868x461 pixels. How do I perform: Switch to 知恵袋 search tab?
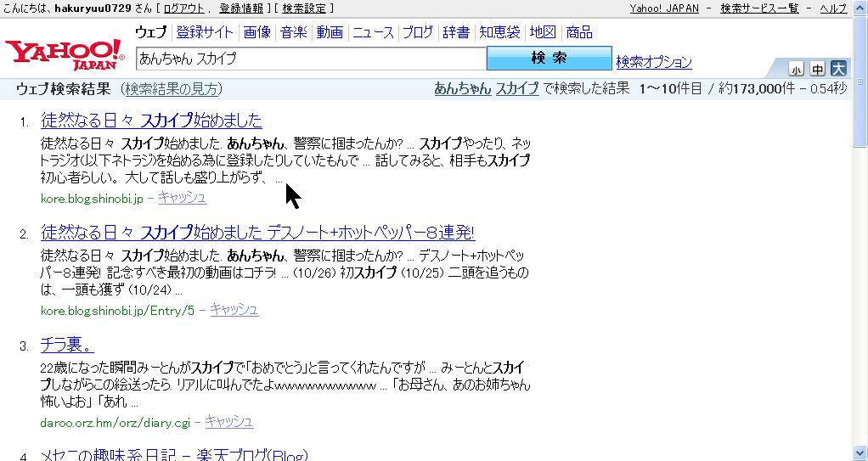point(499,32)
